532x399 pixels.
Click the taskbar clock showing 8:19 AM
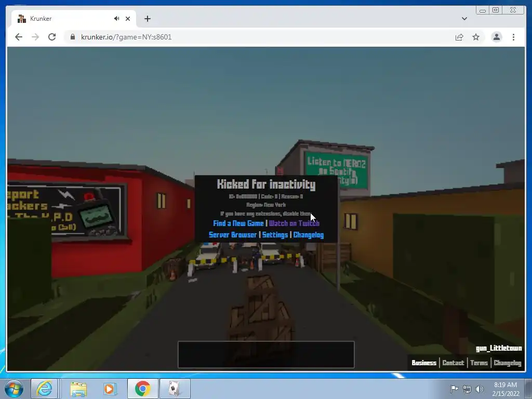point(506,389)
